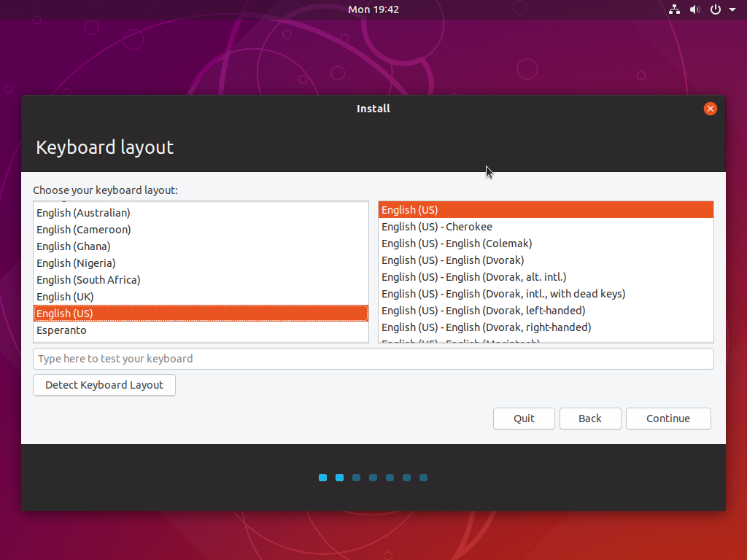This screenshot has height=560, width=747.
Task: Choose English (US) - Cherokee variant
Action: coord(546,227)
